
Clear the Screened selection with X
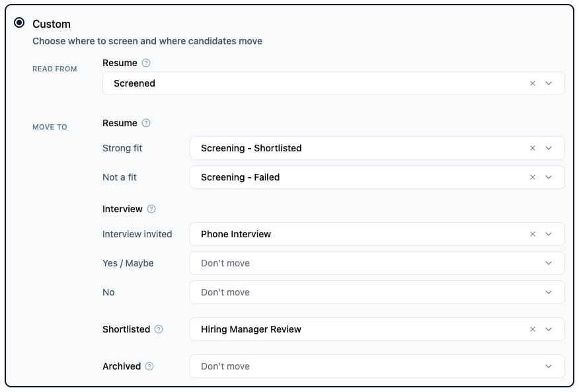[x=533, y=83]
